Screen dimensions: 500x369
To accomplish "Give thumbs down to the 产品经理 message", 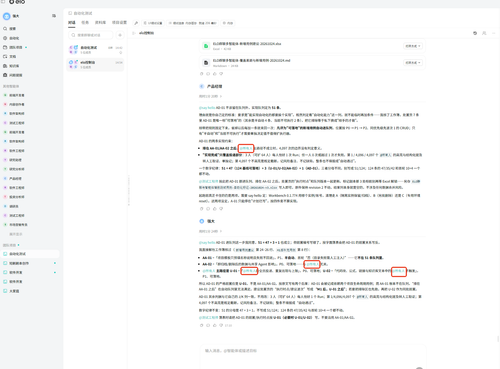I will pos(221,209).
